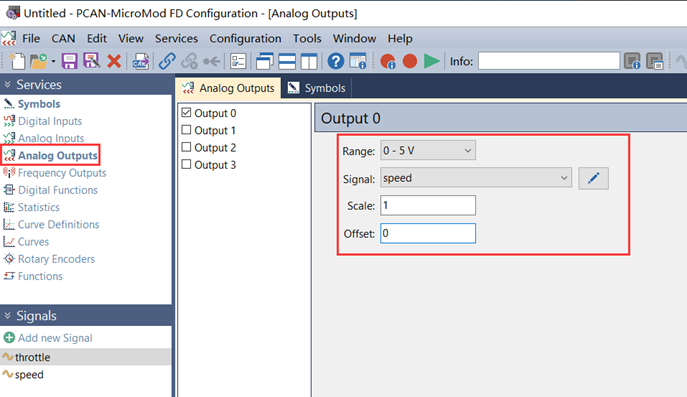Open the Window menu
Screen dimensions: 687x397
(x=354, y=39)
